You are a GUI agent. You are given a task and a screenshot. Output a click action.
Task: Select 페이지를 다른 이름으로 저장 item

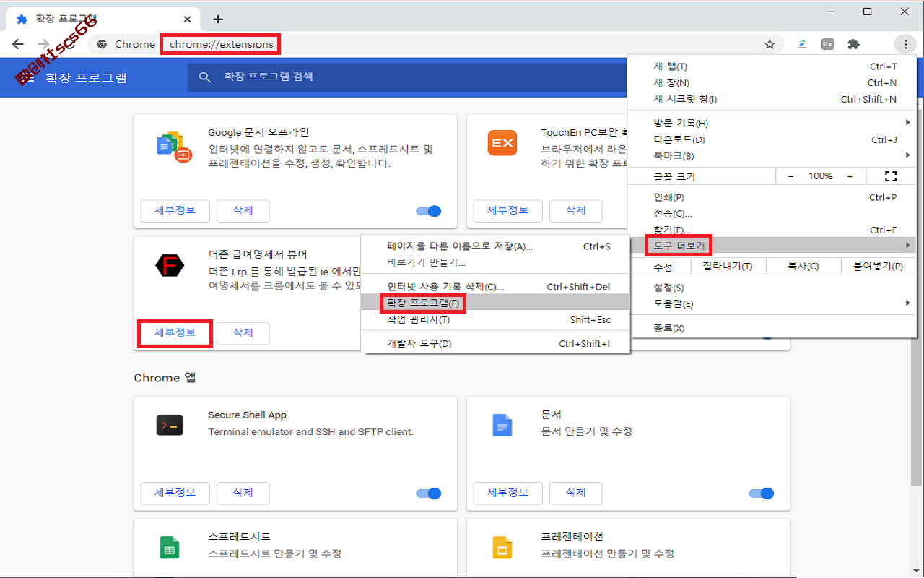pos(495,246)
